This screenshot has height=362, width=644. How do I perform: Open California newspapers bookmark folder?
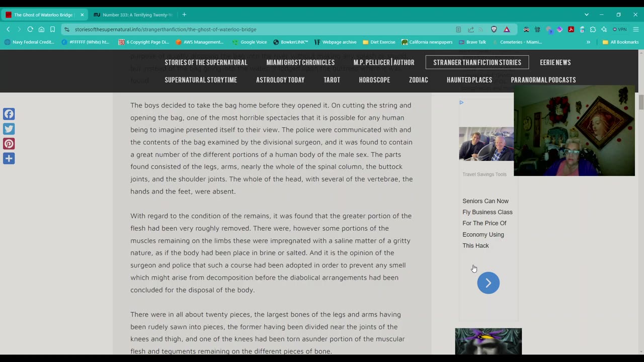(427, 42)
